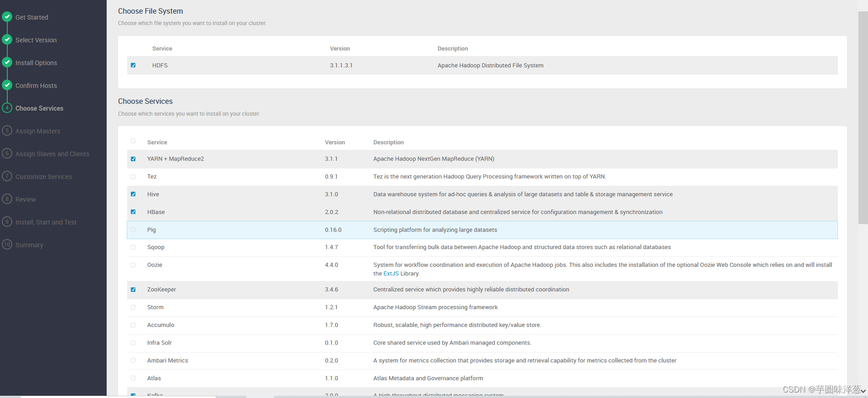Click the Select Version green check icon
This screenshot has height=398, width=868.
tap(7, 40)
